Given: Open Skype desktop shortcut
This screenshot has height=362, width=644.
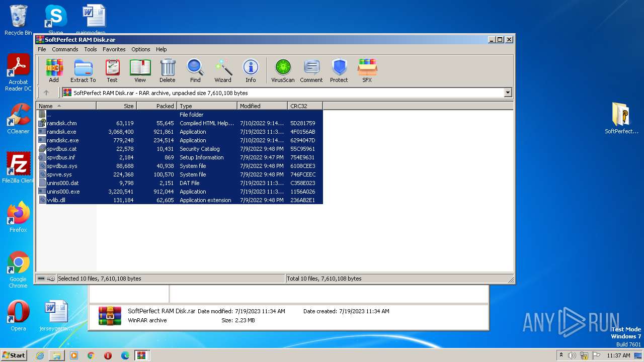Looking at the screenshot, I should [x=55, y=20].
